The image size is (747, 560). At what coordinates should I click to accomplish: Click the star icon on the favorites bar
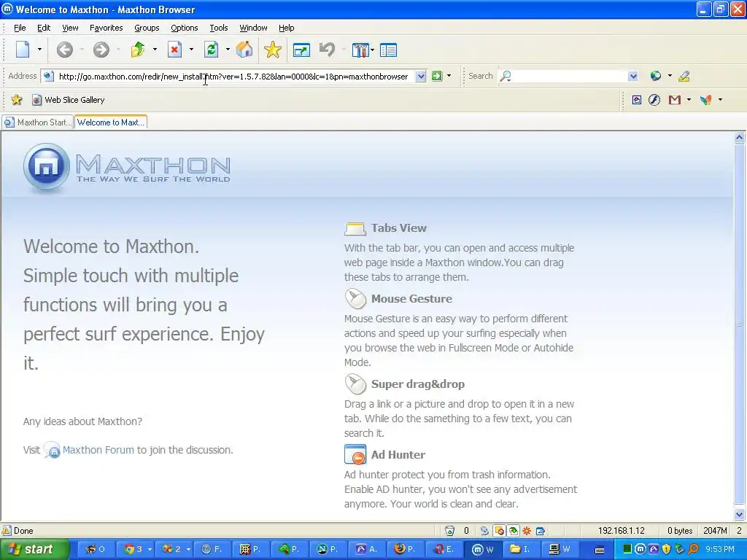17,99
